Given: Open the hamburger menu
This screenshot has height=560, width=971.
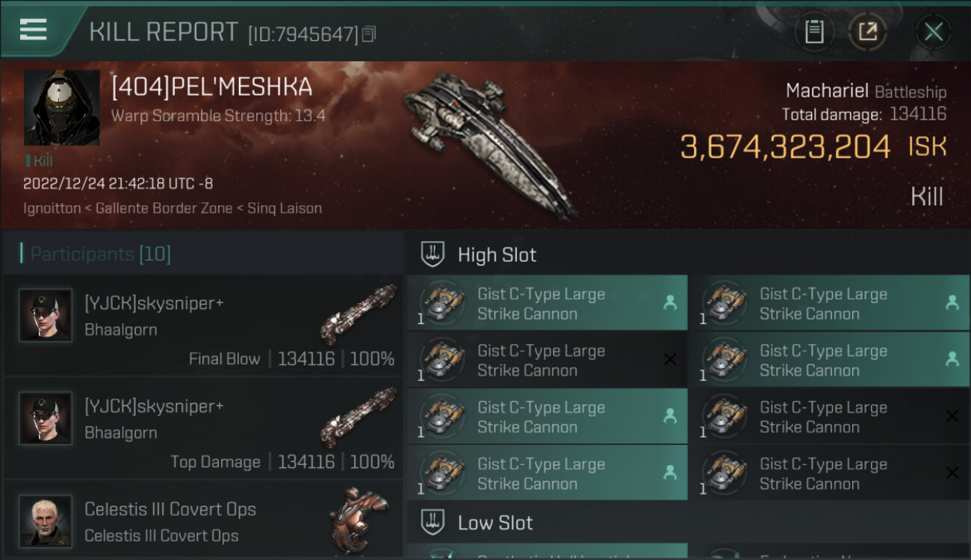Looking at the screenshot, I should point(34,30).
